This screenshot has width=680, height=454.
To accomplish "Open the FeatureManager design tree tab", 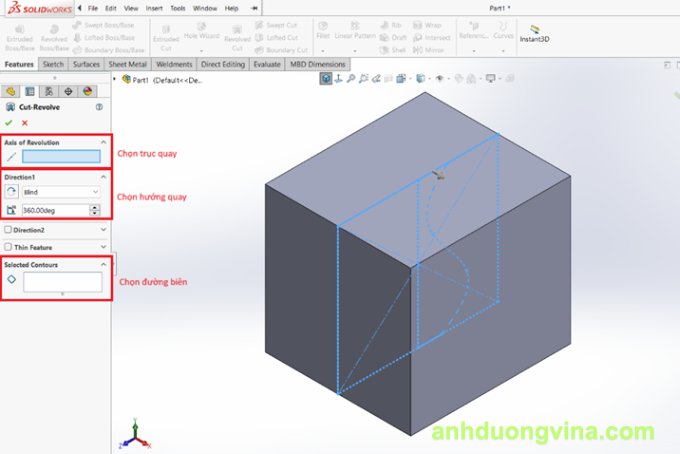I will (11, 90).
